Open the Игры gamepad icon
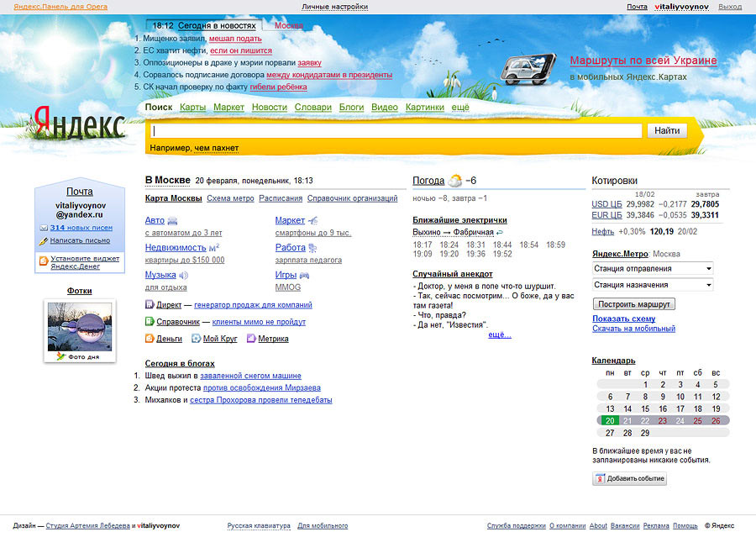756x553 pixels. pyautogui.click(x=303, y=276)
